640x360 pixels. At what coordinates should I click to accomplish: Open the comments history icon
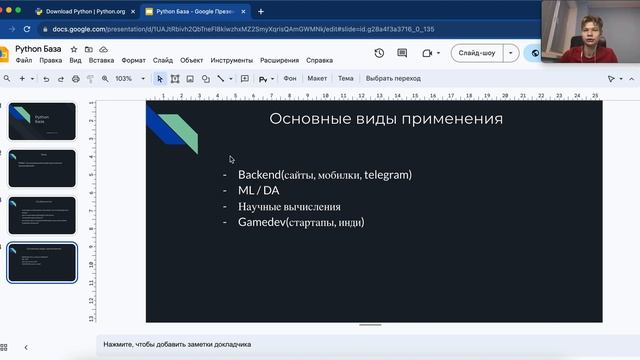pyautogui.click(x=402, y=53)
